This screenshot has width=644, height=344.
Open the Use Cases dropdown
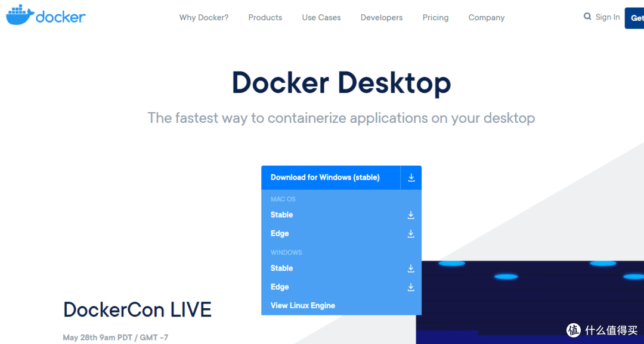point(321,17)
